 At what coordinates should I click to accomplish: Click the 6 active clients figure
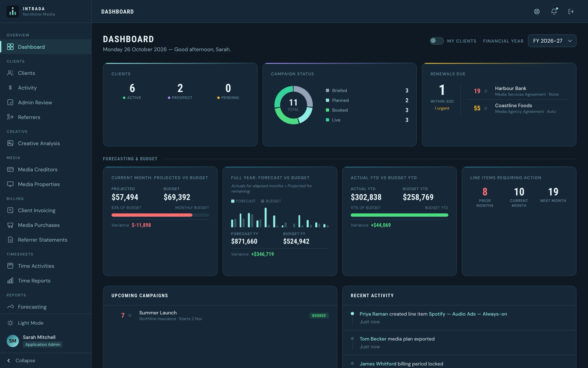coord(132,88)
